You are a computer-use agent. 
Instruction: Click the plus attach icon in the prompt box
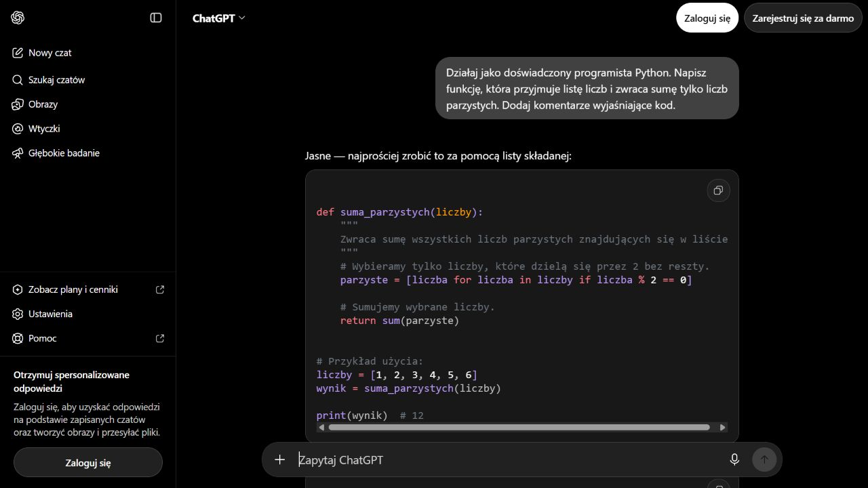(x=279, y=460)
